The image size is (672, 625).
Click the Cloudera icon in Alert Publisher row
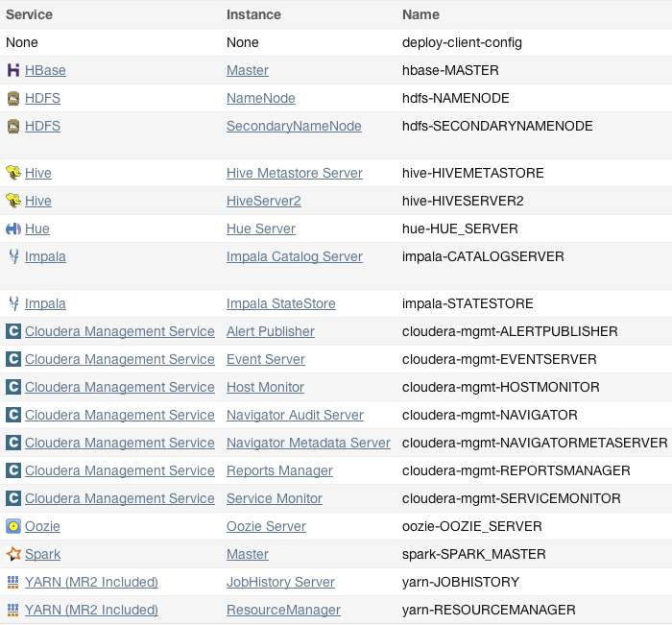pos(13,331)
